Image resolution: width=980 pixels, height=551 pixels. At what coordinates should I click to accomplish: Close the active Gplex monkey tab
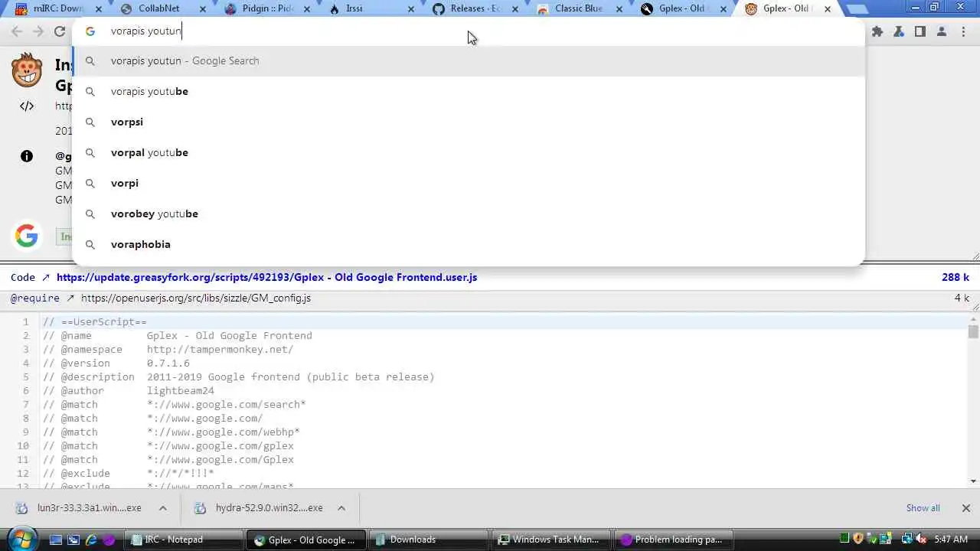coord(827,9)
